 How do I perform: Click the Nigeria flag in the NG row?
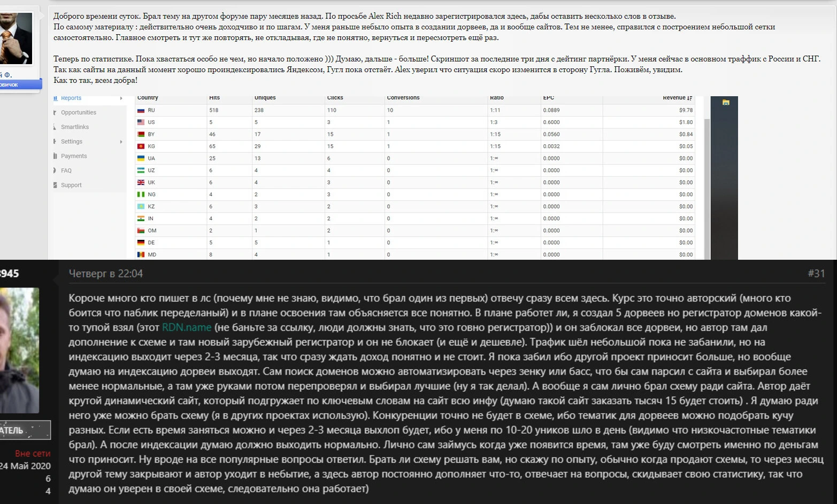(141, 195)
